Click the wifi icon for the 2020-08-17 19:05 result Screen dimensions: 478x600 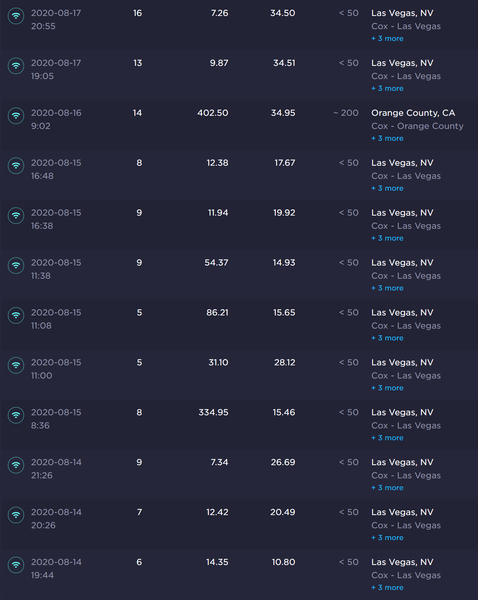16,66
